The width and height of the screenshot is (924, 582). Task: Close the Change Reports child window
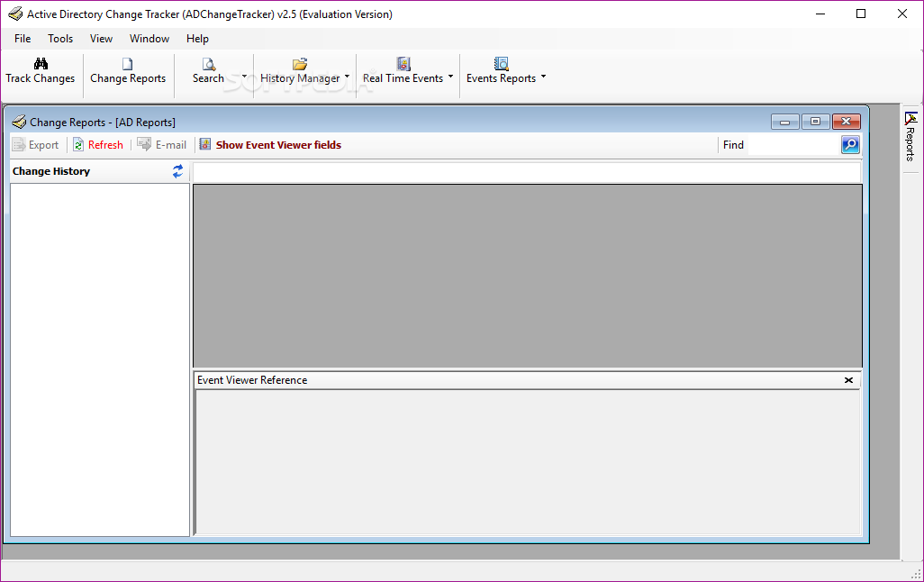click(847, 122)
